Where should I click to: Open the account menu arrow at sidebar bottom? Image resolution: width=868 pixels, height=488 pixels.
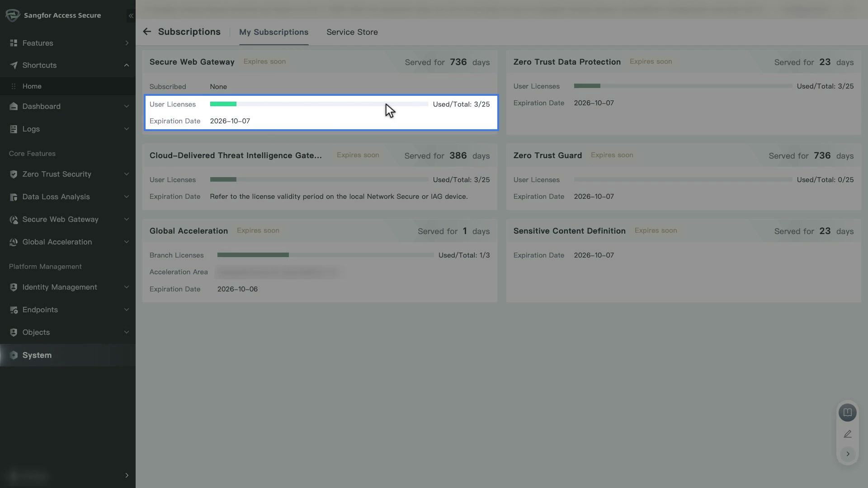tap(127, 475)
